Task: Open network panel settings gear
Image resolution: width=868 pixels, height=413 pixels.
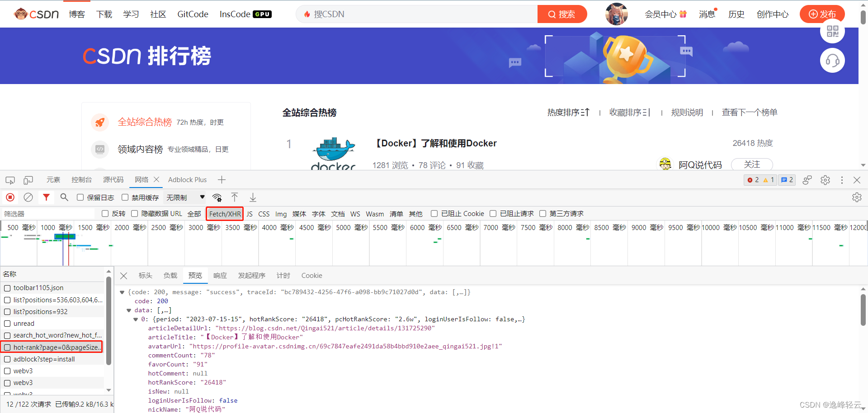Action: pyautogui.click(x=857, y=197)
